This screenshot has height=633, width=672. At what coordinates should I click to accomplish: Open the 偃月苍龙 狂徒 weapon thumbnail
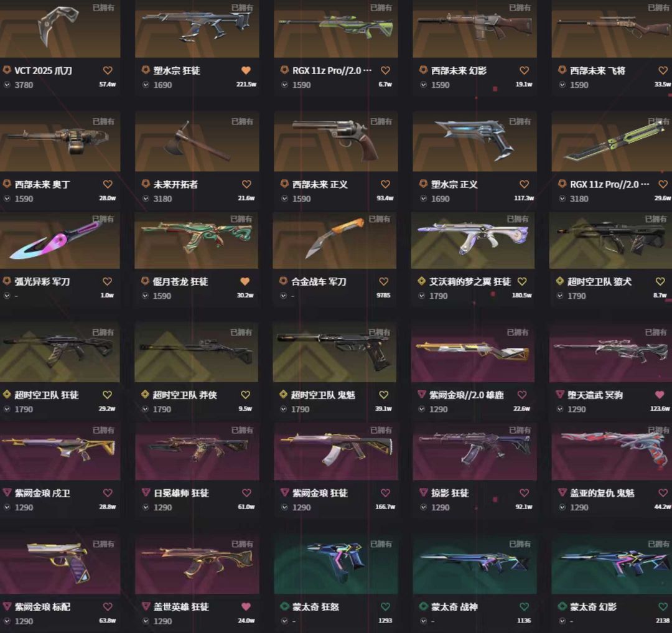pos(196,241)
